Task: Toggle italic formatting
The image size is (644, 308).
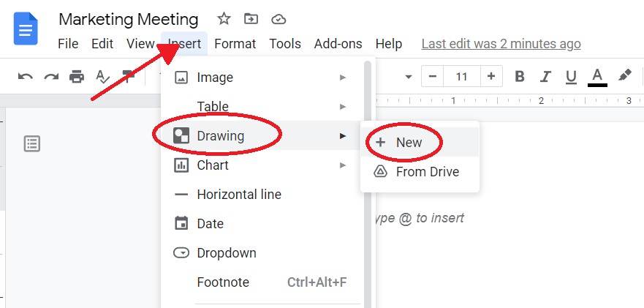Action: [x=545, y=77]
